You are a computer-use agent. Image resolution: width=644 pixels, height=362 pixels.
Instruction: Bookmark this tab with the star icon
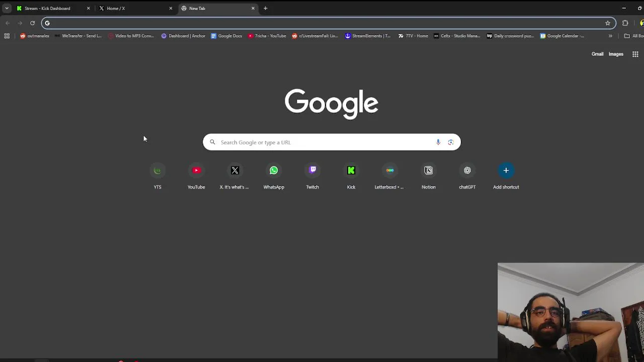pos(608,23)
